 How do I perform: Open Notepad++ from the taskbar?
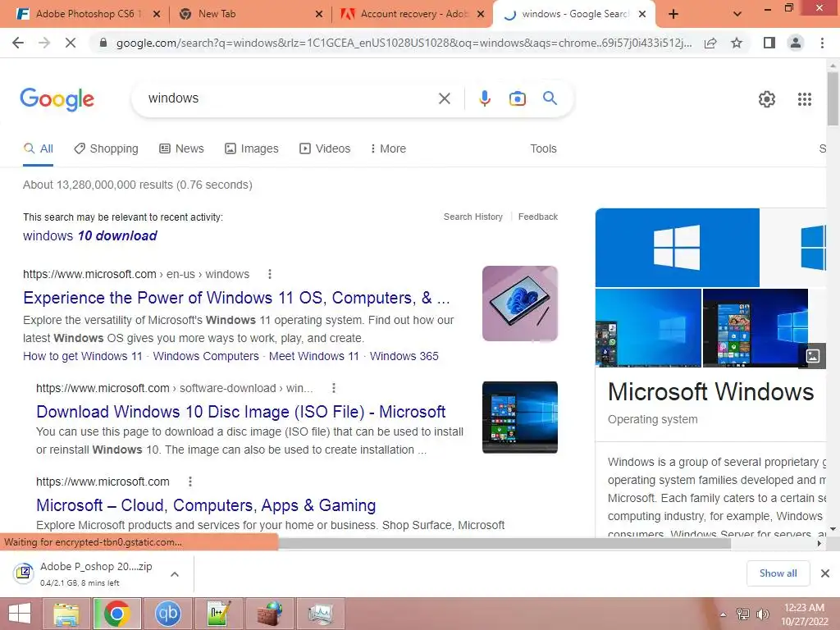coord(219,614)
